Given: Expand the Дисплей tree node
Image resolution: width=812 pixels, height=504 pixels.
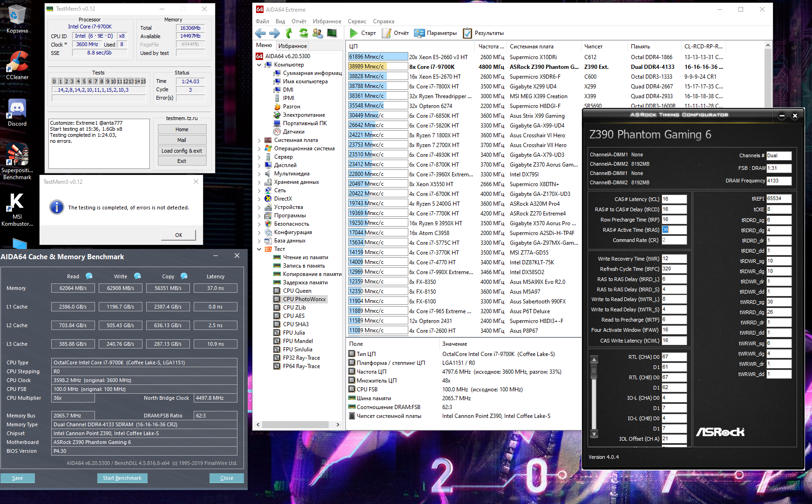Looking at the screenshot, I should 259,166.
